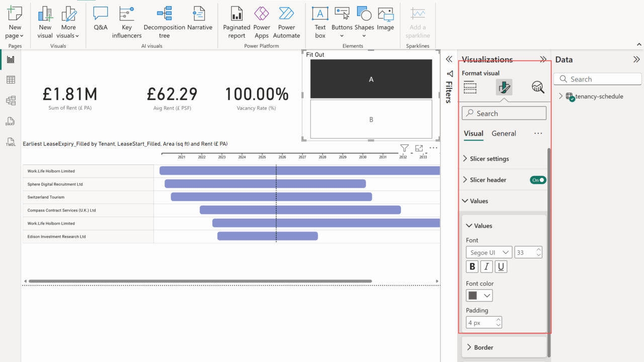Screen dimensions: 644x362
Task: Select the Visual tab
Action: click(x=473, y=134)
